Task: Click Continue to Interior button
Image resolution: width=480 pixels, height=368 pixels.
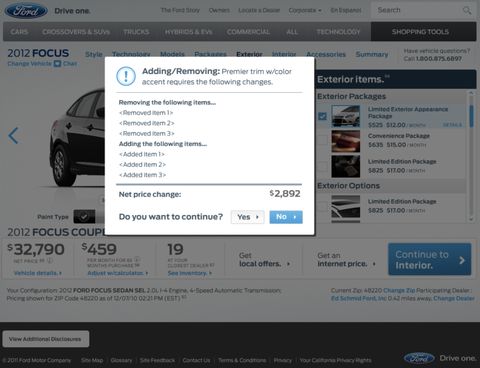Action: pyautogui.click(x=430, y=259)
